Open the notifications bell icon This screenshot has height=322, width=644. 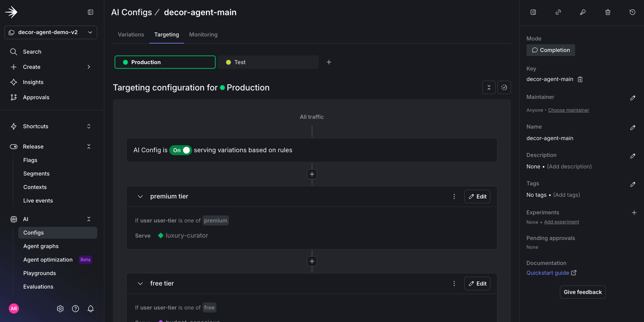point(91,308)
